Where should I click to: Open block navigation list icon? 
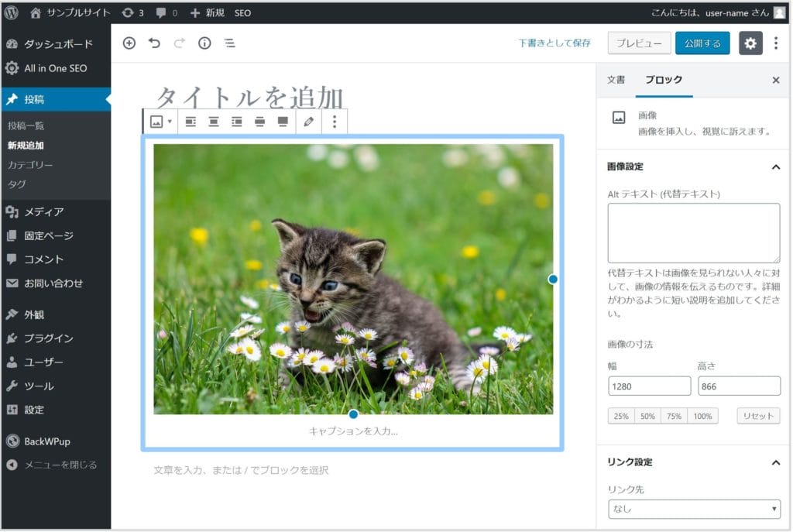(229, 43)
